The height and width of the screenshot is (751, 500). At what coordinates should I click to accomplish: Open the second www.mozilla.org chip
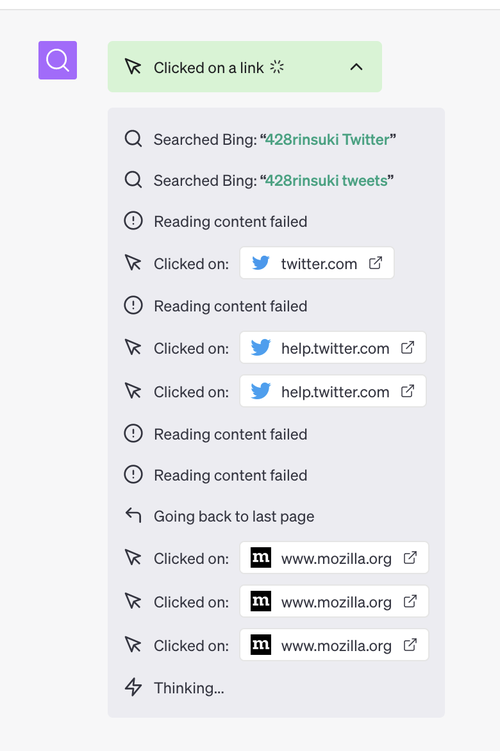334,602
